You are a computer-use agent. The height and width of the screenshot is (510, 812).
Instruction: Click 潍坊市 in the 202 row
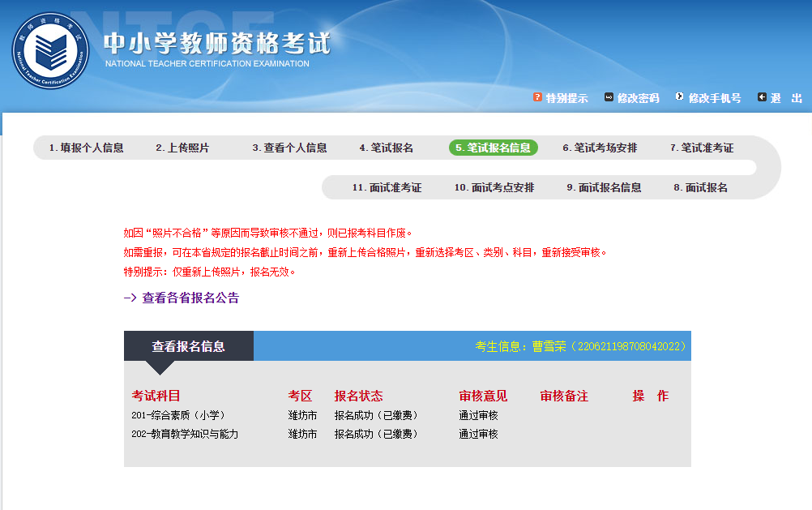[302, 434]
